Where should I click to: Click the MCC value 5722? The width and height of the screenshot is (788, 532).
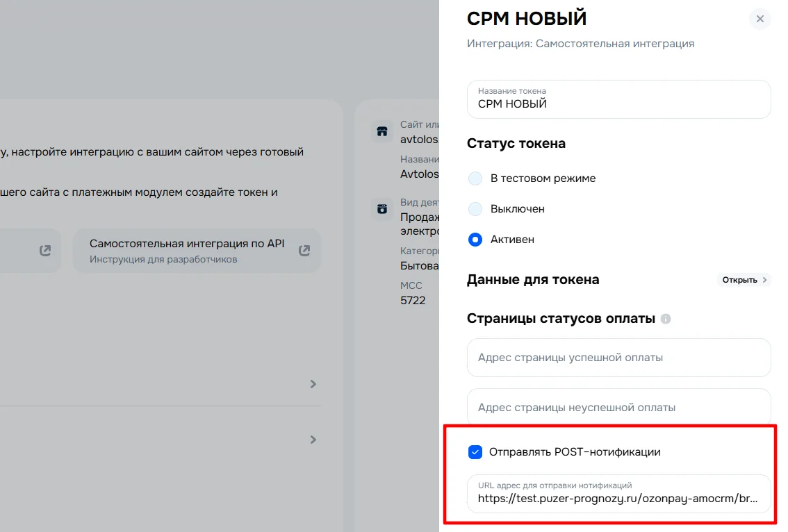[413, 301]
